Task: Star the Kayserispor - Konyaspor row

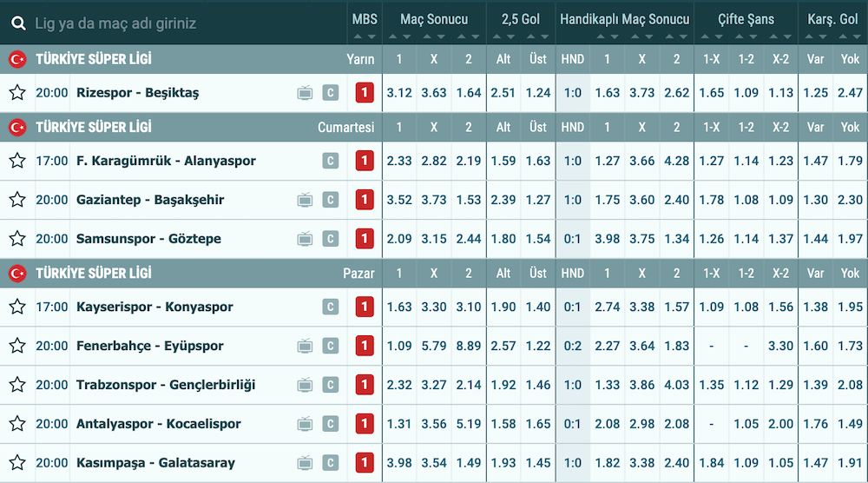Action: pos(17,307)
